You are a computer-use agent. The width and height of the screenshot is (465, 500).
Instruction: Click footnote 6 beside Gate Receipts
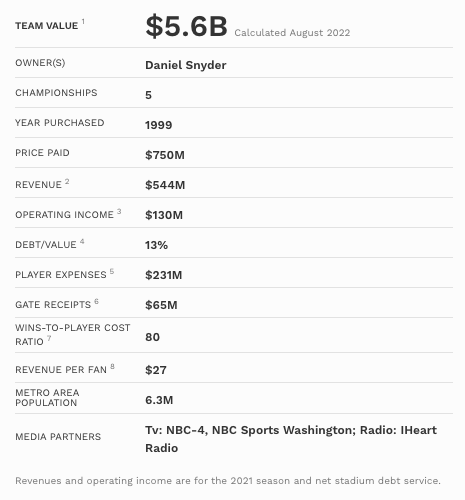(x=96, y=301)
